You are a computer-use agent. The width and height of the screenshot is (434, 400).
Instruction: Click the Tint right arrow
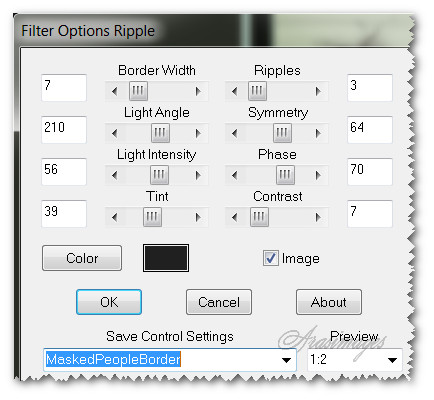[198, 217]
